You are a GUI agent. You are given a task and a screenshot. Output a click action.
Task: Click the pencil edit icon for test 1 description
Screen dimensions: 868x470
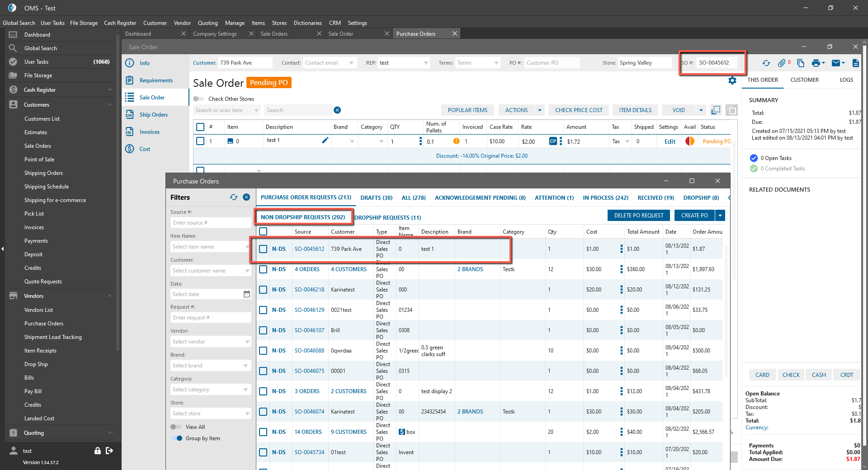pos(325,141)
